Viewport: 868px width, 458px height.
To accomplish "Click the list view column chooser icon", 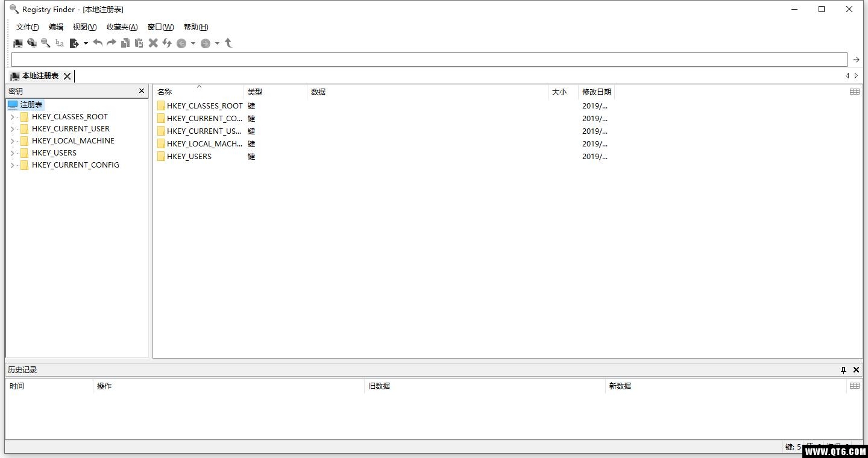I will 855,92.
